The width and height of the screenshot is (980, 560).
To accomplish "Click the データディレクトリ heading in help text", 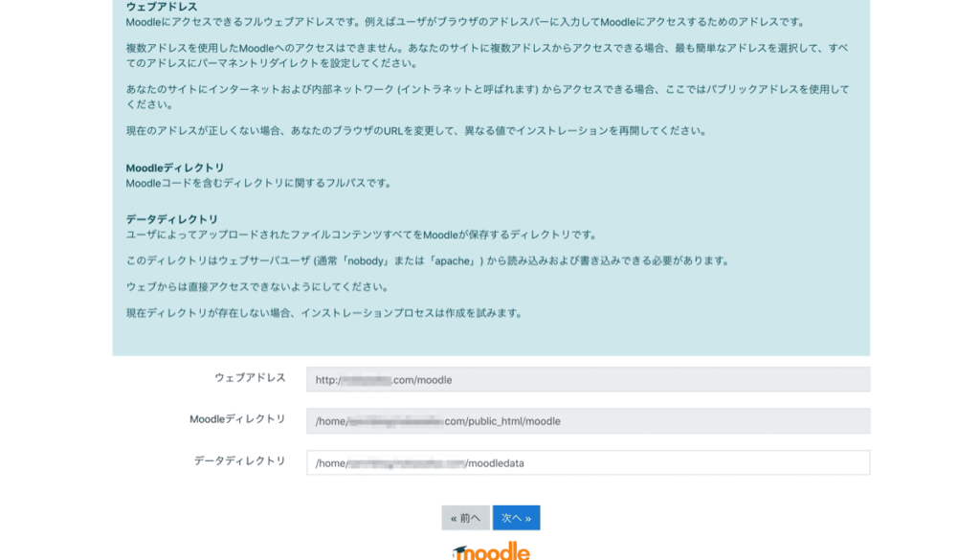I will click(x=172, y=219).
